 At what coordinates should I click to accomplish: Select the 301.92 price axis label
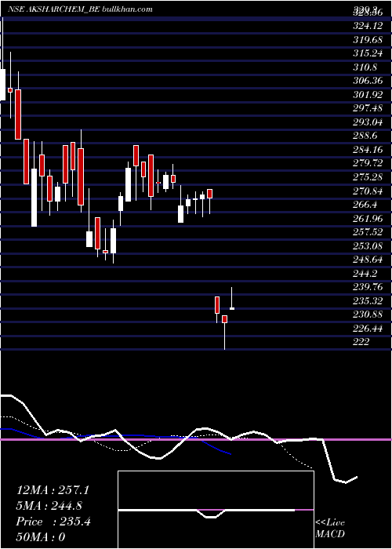click(368, 95)
